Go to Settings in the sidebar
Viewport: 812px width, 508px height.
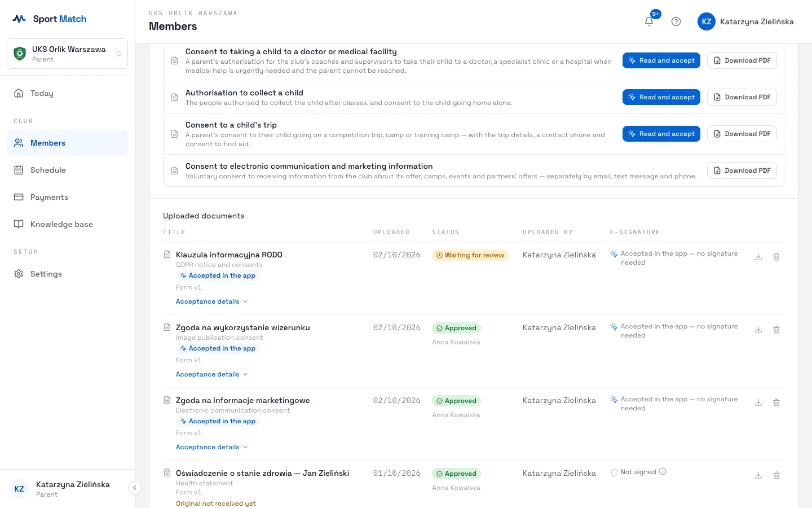(x=67, y=274)
